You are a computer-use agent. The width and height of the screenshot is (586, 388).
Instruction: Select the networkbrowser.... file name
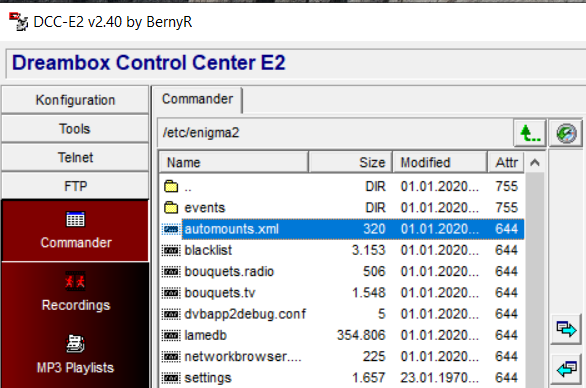pos(243,357)
